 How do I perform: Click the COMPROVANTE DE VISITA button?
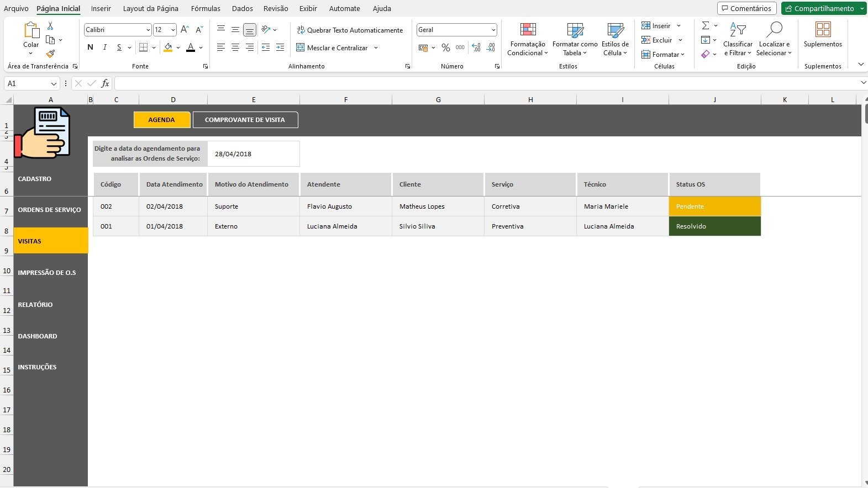245,120
